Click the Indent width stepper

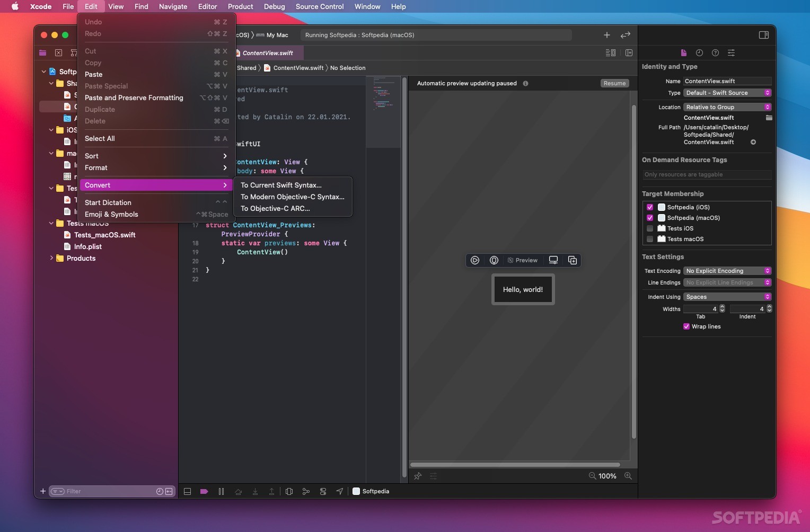pos(769,308)
